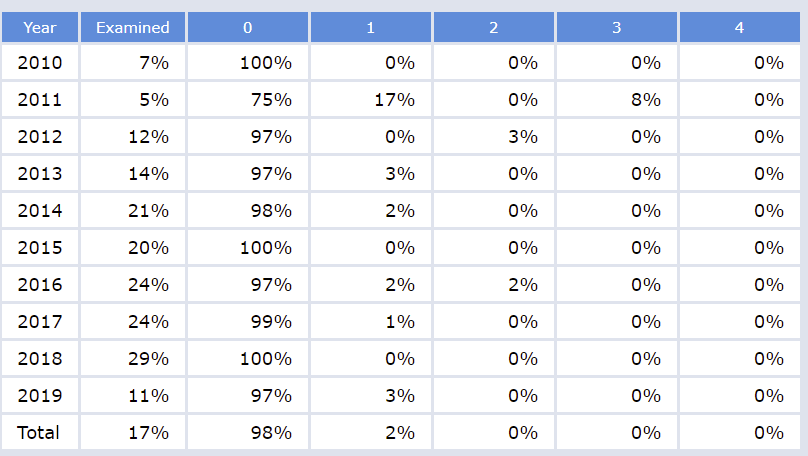Click the column header labeled 3
The width and height of the screenshot is (808, 456).
pos(616,27)
